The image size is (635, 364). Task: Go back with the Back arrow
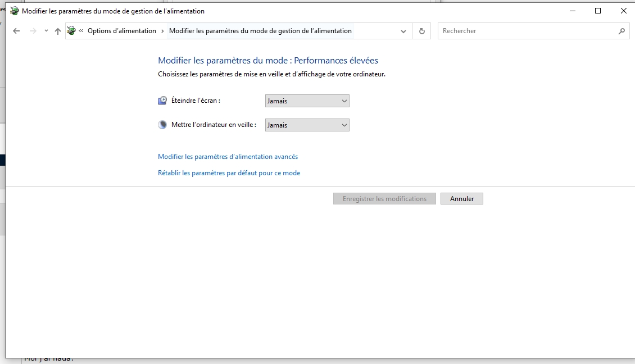point(16,31)
